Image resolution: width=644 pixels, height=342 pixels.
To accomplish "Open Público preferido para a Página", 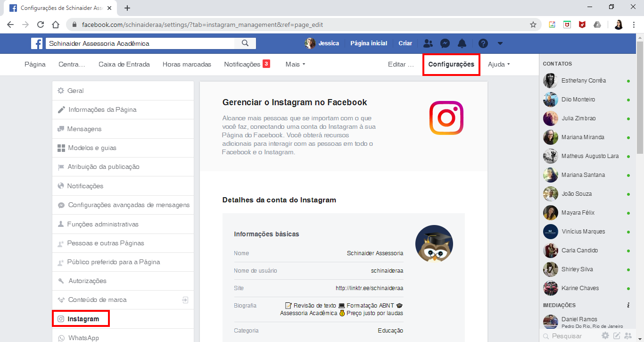I will point(123,262).
